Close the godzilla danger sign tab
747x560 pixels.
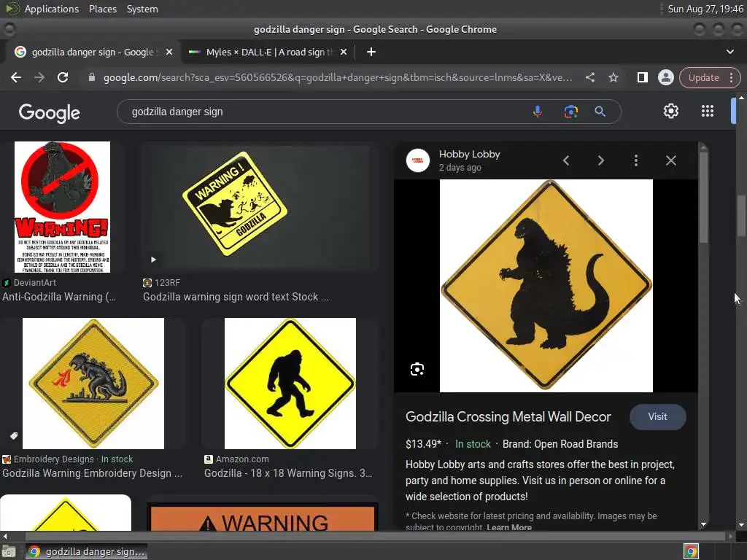coord(169,52)
